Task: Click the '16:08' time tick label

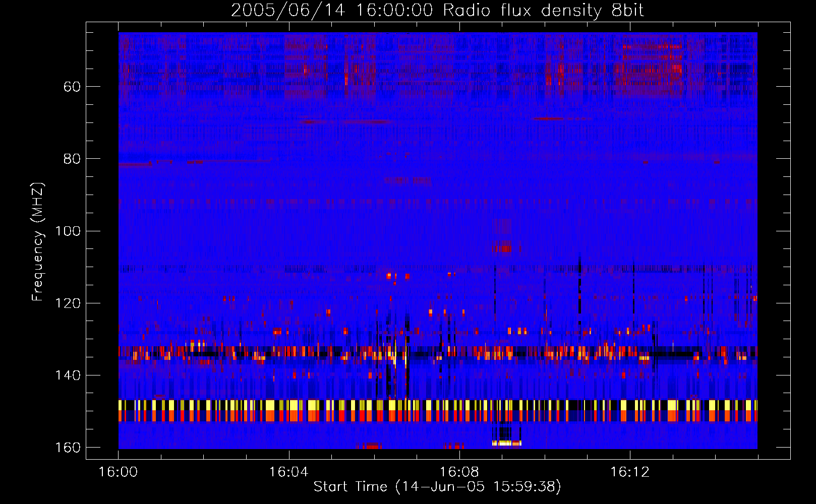Action: click(x=459, y=472)
